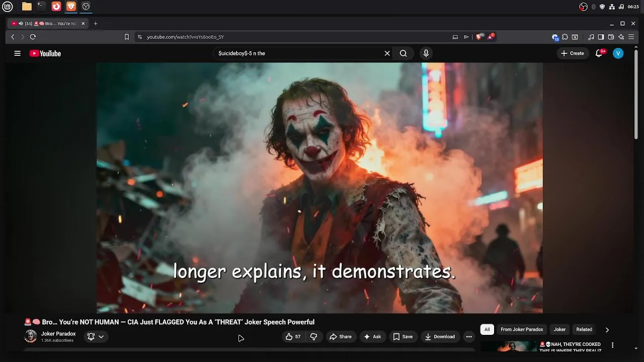The height and width of the screenshot is (362, 644).
Task: Open options for the recommended video
Action: 612,345
